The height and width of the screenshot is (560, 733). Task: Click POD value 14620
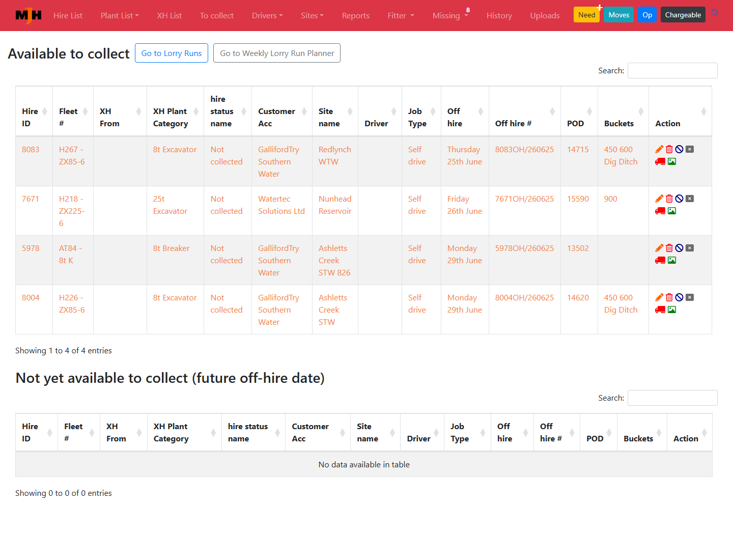pos(578,297)
